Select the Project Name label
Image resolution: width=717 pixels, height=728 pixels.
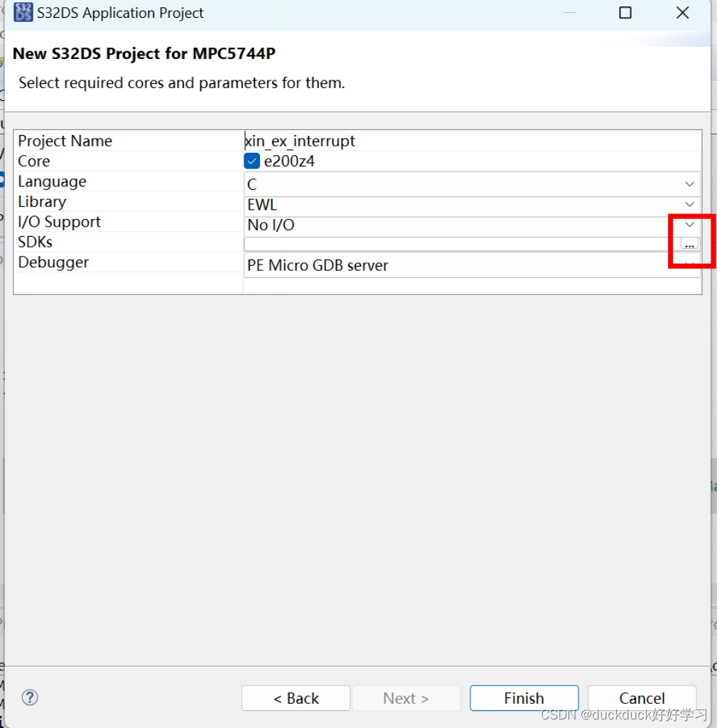pyautogui.click(x=65, y=141)
